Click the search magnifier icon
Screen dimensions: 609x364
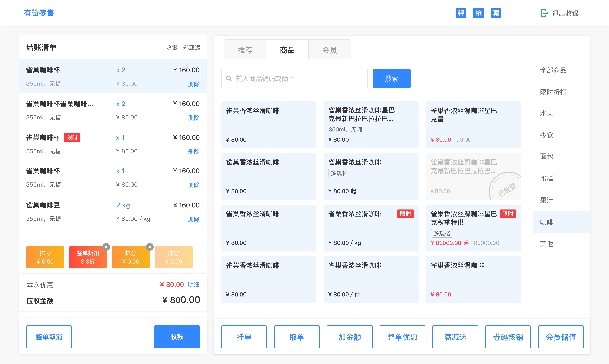click(229, 79)
